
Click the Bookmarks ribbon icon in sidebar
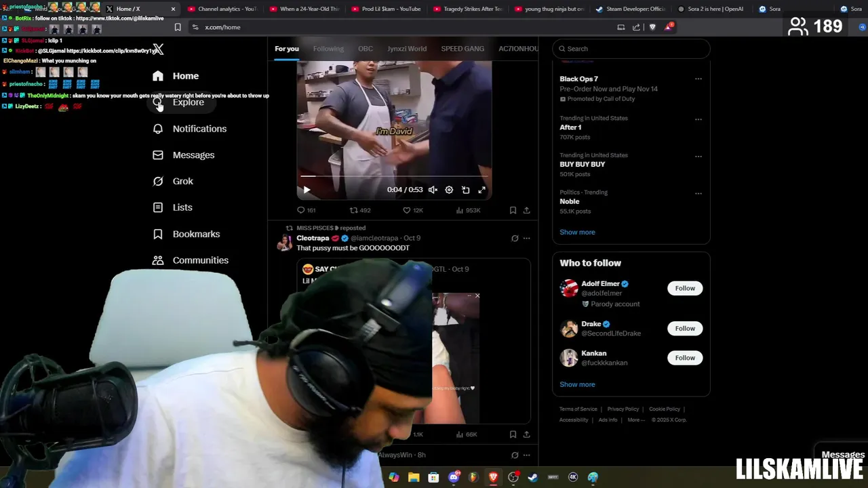(158, 234)
